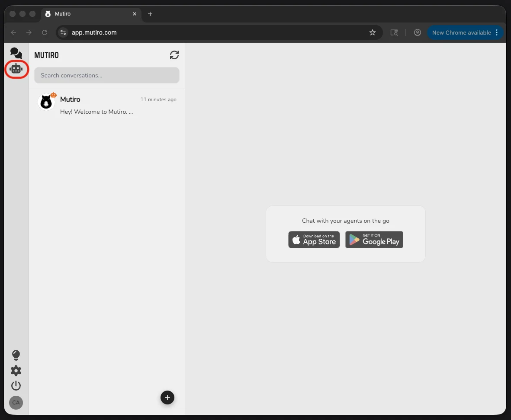Focus the Search conversations field
Viewport: 511px width, 420px height.
(x=106, y=75)
